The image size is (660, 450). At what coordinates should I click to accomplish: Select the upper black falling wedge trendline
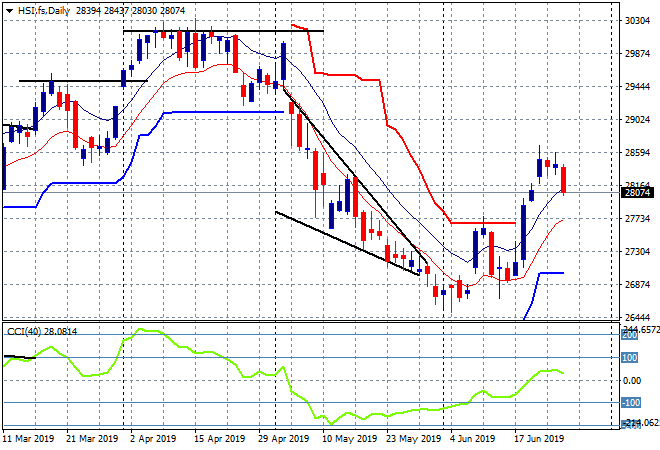click(x=355, y=176)
